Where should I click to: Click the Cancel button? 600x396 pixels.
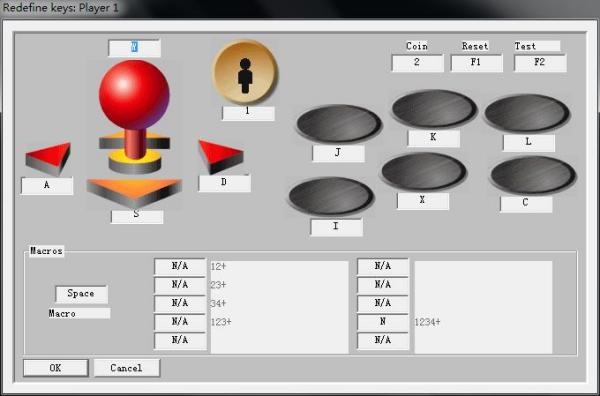pos(127,368)
